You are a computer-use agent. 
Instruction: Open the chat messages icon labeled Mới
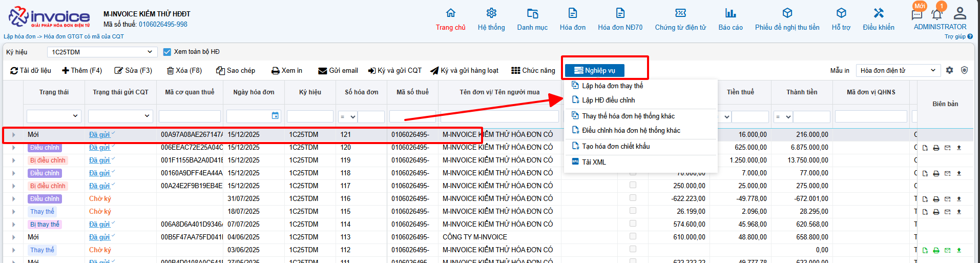click(x=917, y=15)
